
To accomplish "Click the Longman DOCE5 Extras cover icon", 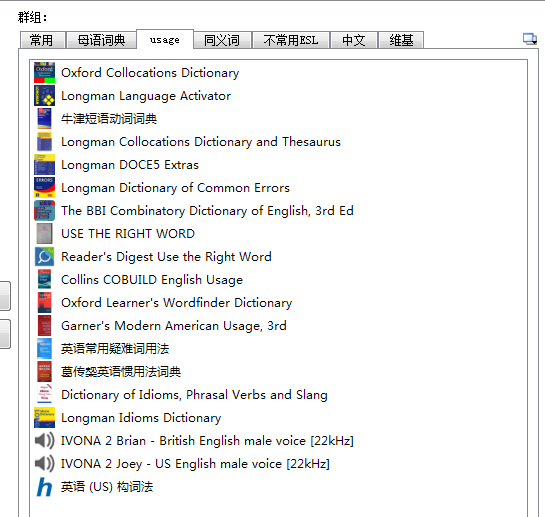I will point(44,164).
